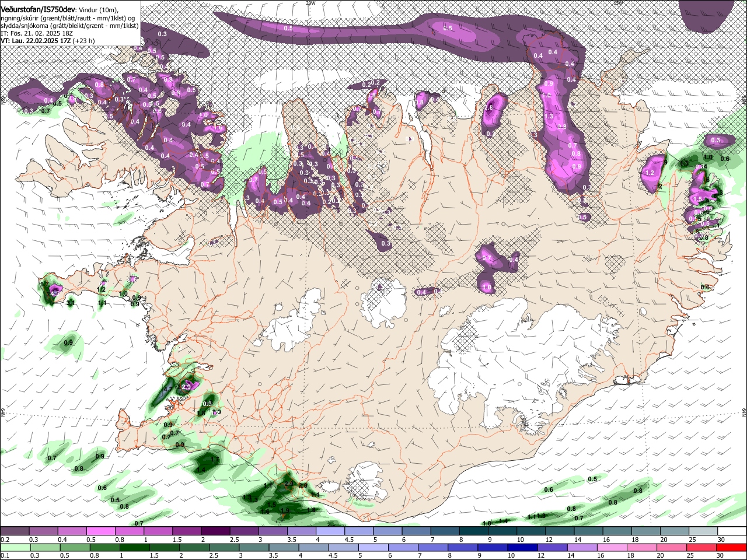Pick the bright magenta legend swatch between 0.5 and 0.8

(x=100, y=531)
